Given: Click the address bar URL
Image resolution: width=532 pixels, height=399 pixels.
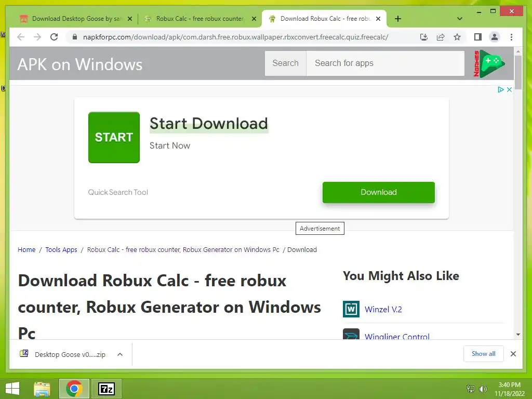Looking at the screenshot, I should (x=235, y=37).
